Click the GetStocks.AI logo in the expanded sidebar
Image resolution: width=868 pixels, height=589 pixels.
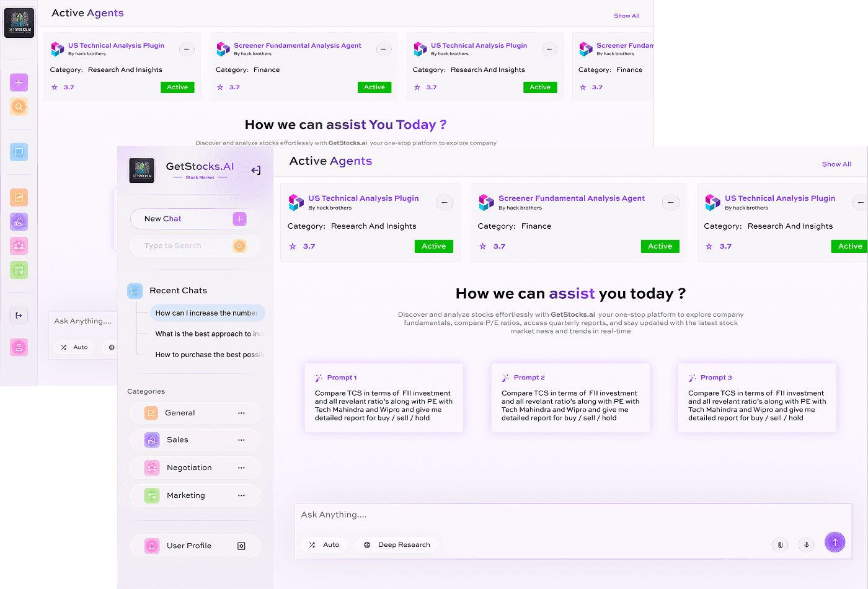pyautogui.click(x=142, y=170)
